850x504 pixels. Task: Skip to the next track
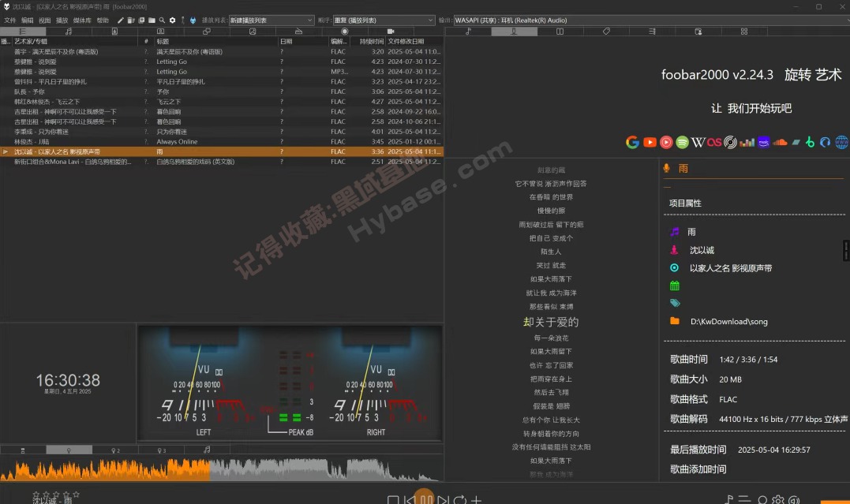click(x=443, y=500)
